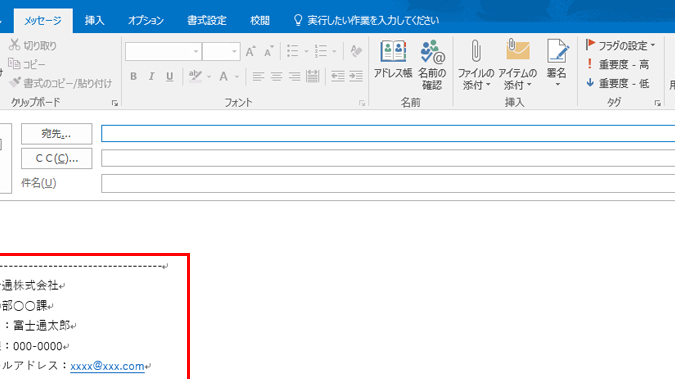Center align the text

(x=276, y=77)
